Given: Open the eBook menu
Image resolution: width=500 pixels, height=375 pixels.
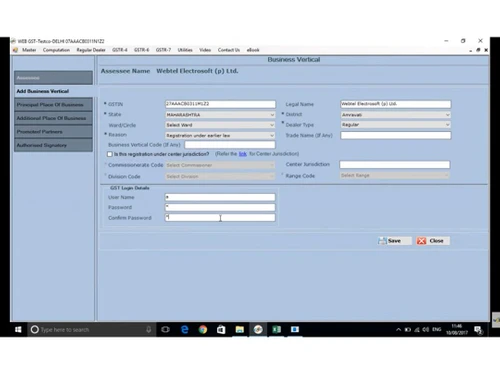Looking at the screenshot, I should click(253, 50).
